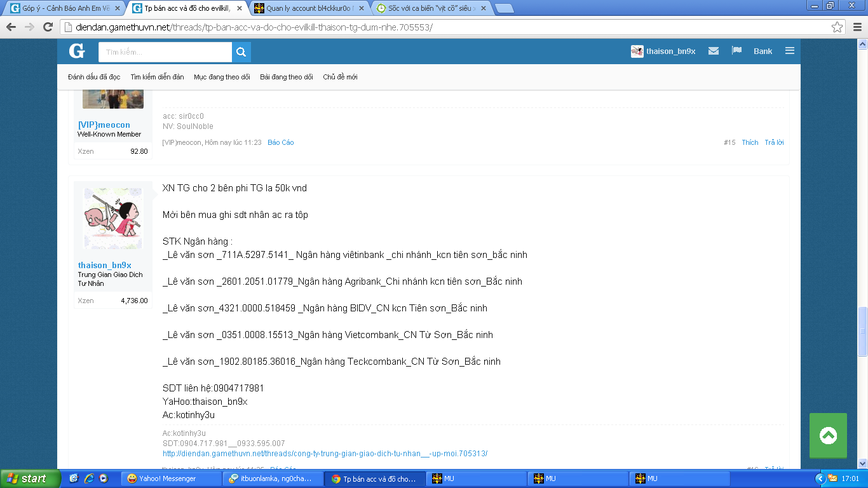This screenshot has width=868, height=488.
Task: Open 'Bài đang theo dõi' menu item
Action: 287,77
